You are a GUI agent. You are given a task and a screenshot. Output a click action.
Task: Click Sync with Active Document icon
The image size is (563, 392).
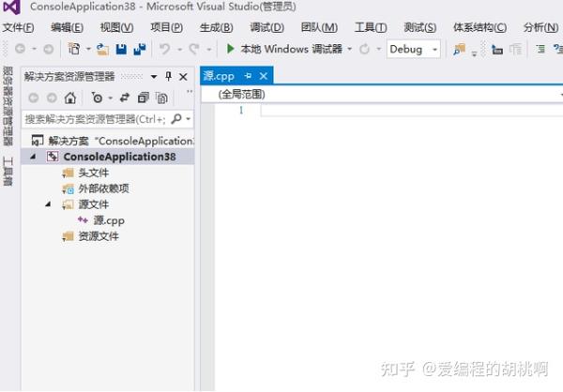125,98
